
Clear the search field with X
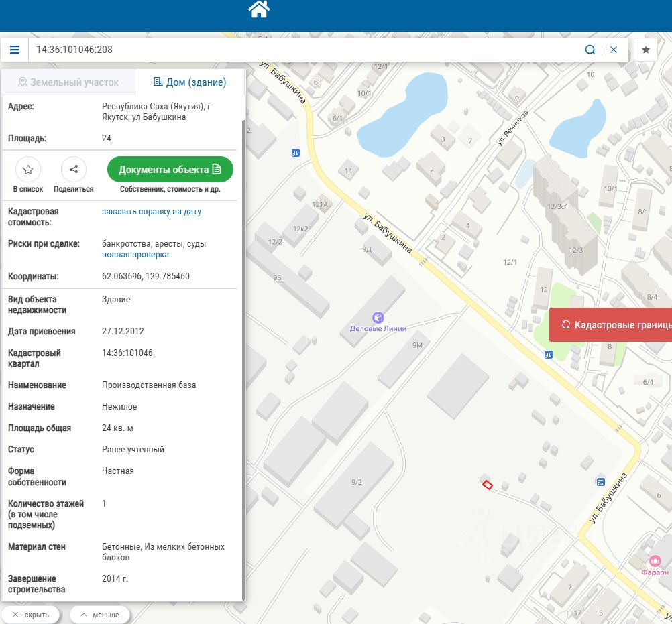coord(614,50)
